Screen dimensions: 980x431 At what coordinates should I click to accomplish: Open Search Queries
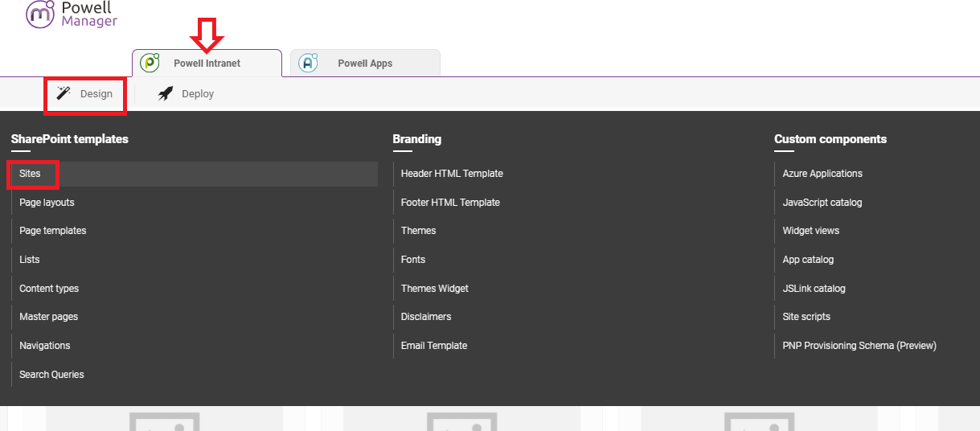(x=51, y=375)
